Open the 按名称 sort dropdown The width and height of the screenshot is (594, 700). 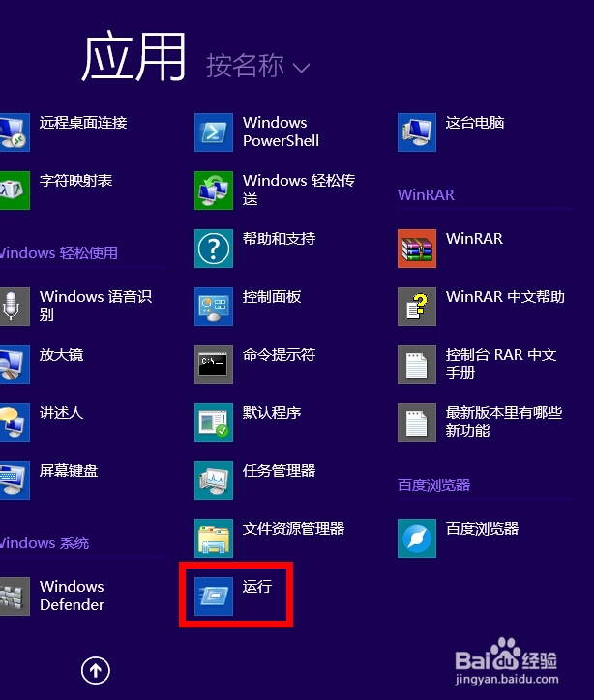(x=257, y=66)
